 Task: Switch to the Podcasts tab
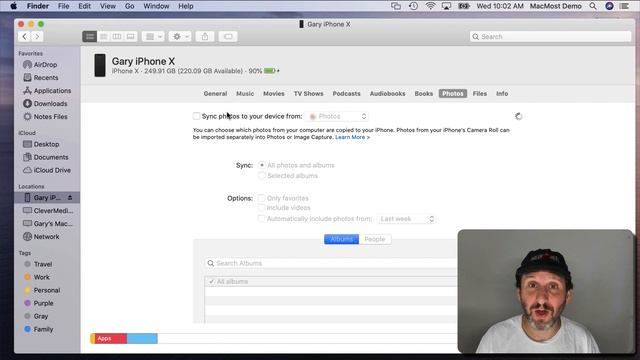click(x=346, y=93)
